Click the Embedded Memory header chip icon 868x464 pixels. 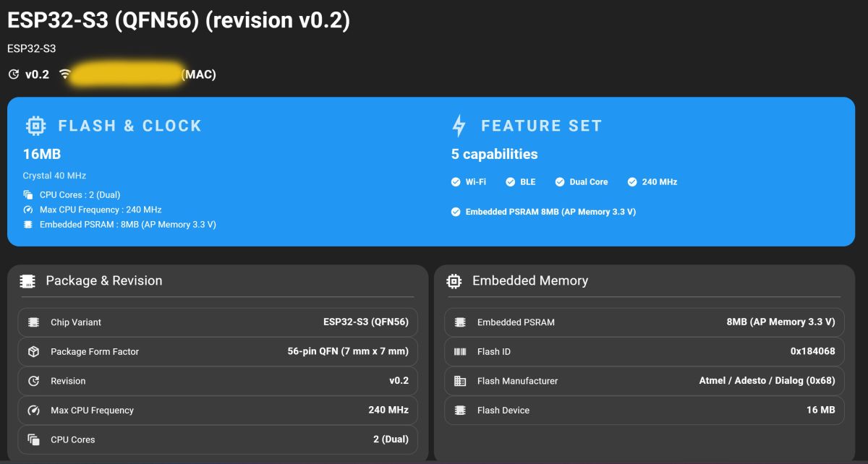(454, 281)
